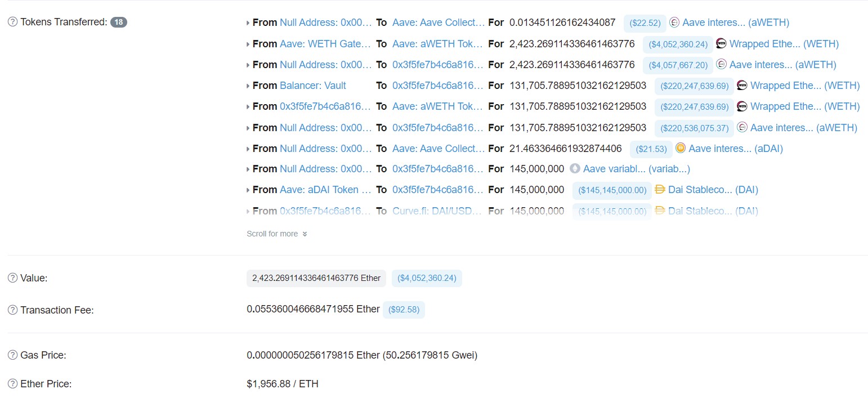Click the first aWETH token icon

pos(674,23)
